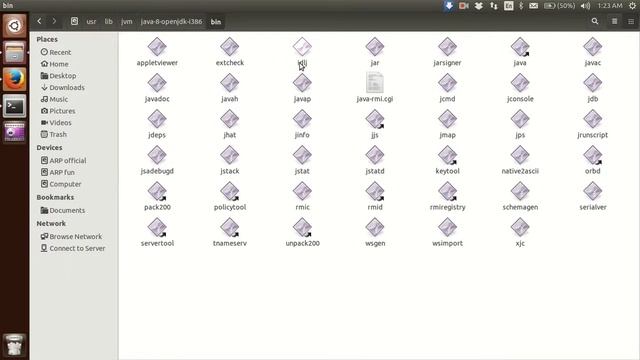Select the servertool file icon
Screen dimensions: 640x360
click(157, 227)
